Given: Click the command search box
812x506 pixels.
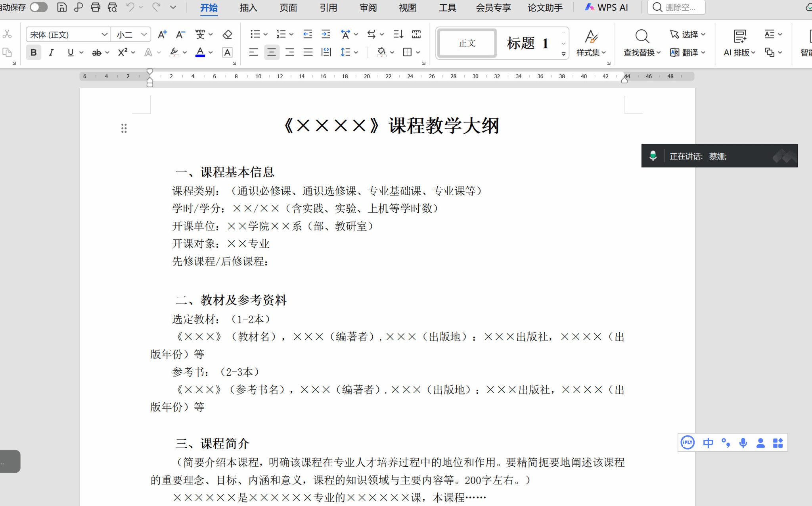Looking at the screenshot, I should (x=676, y=7).
